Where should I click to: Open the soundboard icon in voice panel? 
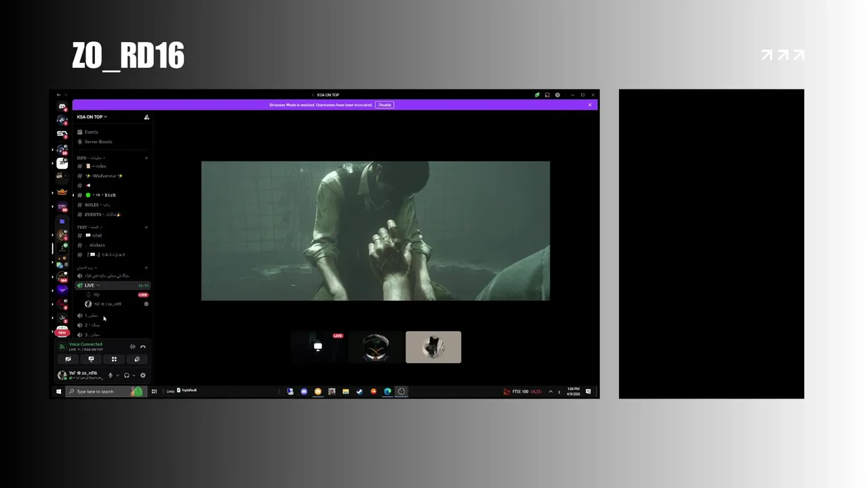point(137,359)
